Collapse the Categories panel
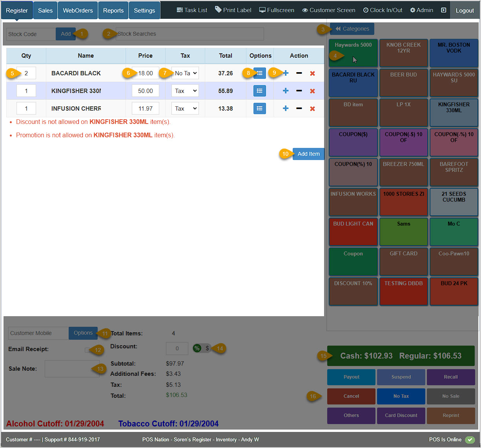Viewport: 481px width, 448px height. pyautogui.click(x=352, y=29)
